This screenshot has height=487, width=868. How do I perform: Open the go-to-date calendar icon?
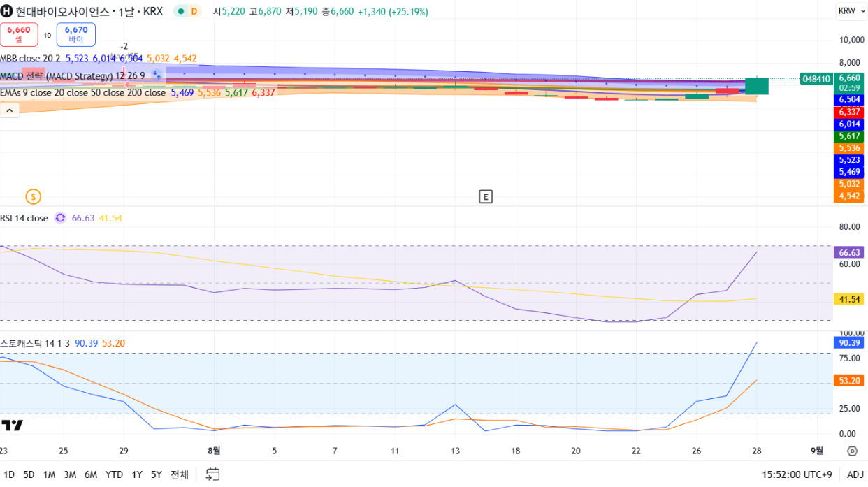212,474
